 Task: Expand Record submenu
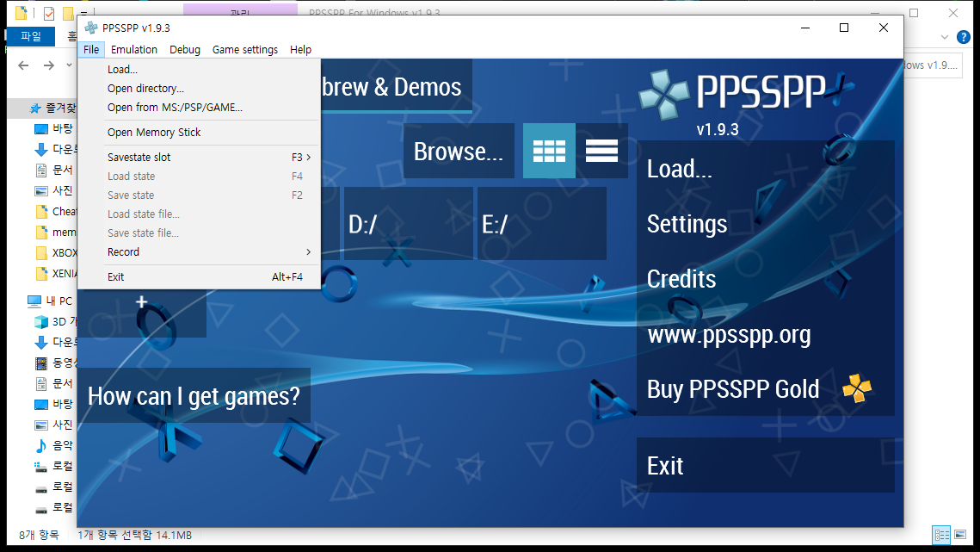(x=309, y=252)
